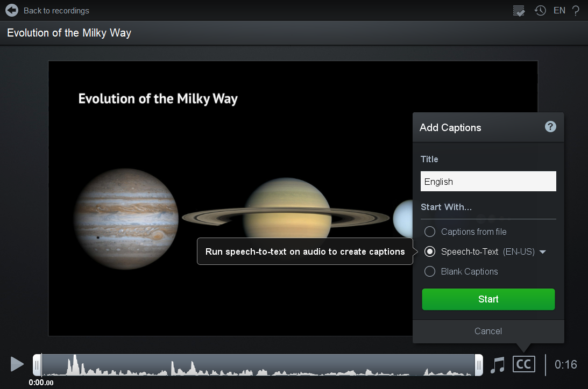588x389 pixels.
Task: Click the left trim handle on timeline
Action: [37, 365]
